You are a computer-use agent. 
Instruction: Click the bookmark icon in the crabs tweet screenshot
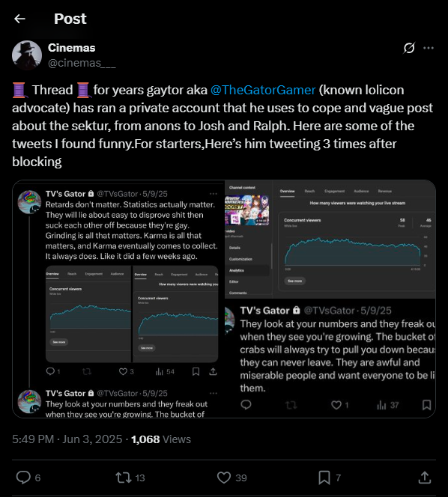426,405
